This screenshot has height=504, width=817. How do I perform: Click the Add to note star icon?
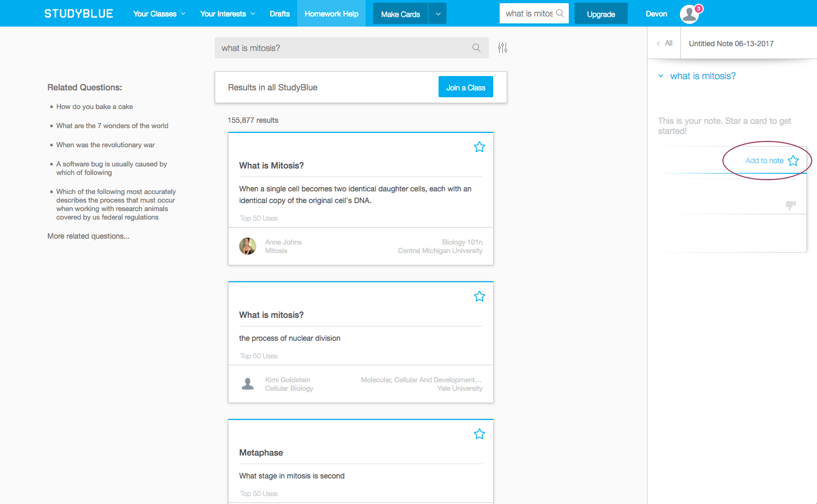tap(793, 161)
